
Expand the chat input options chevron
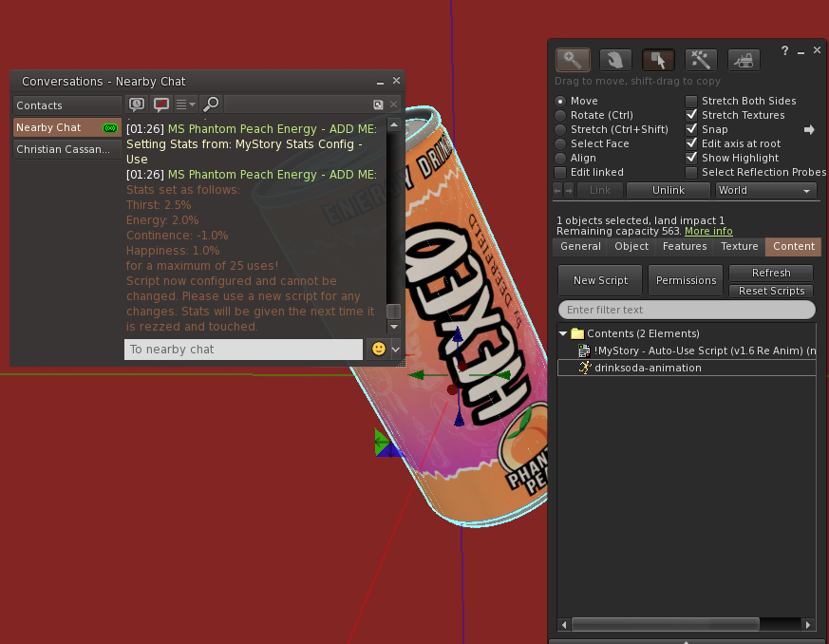[395, 350]
